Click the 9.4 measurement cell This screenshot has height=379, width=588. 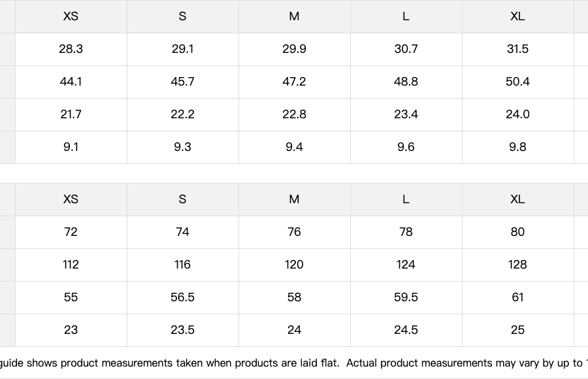(x=295, y=147)
